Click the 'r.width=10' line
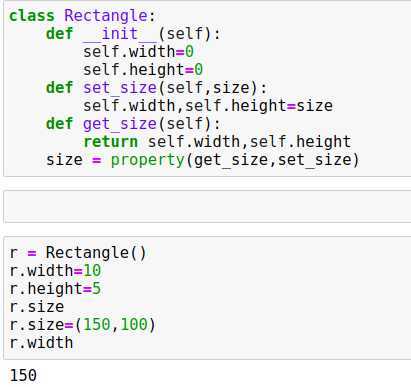 tap(55, 270)
